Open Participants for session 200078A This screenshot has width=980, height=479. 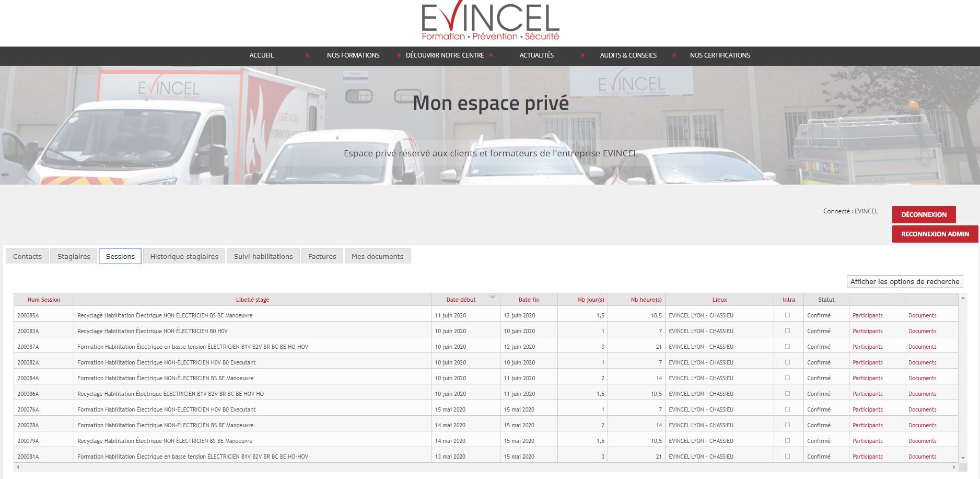tap(868, 425)
